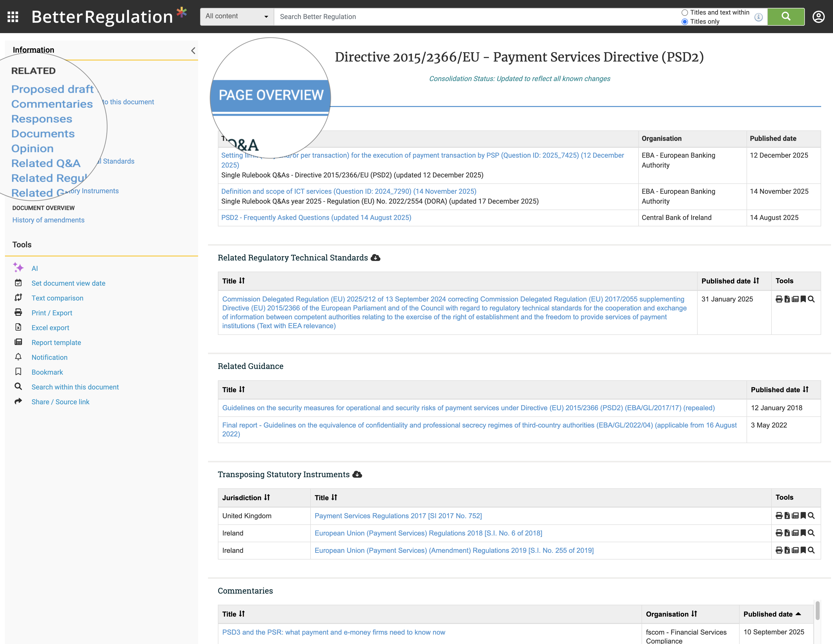Screen dimensions: 833x644
Task: Open the user account profile icon
Action: [818, 17]
